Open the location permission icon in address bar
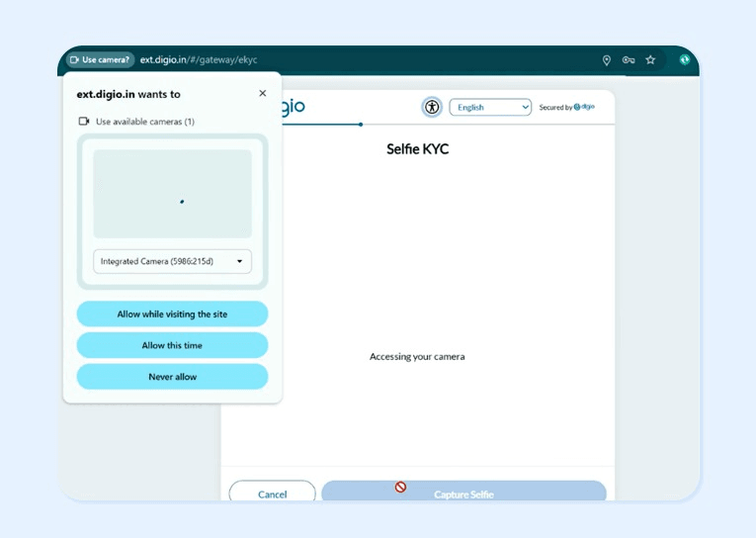756x538 pixels. [607, 59]
